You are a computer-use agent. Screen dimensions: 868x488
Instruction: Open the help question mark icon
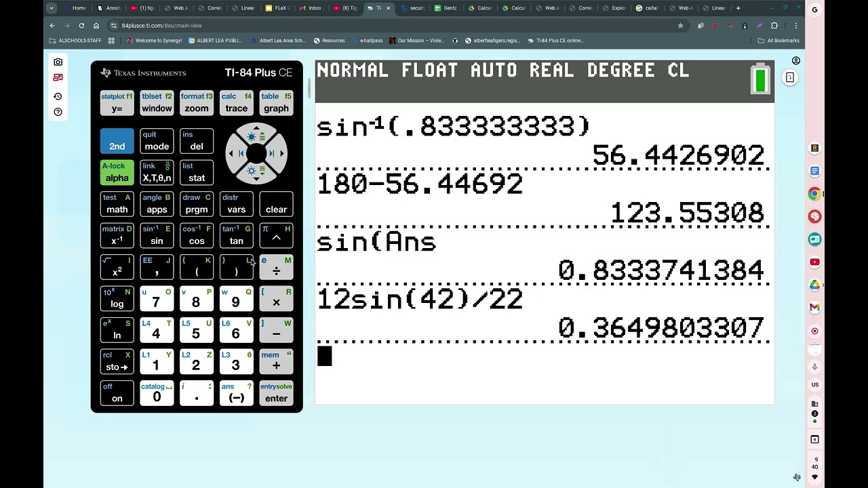58,112
